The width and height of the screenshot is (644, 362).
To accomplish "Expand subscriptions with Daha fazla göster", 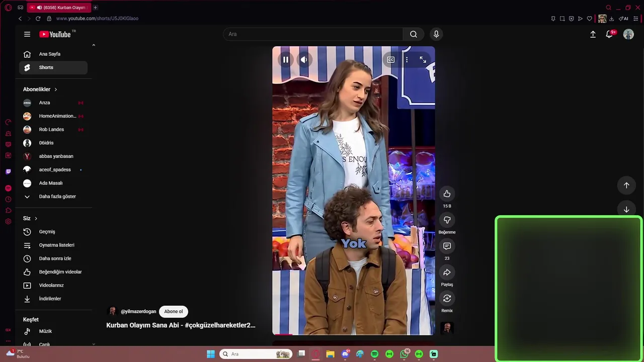I will [x=53, y=197].
